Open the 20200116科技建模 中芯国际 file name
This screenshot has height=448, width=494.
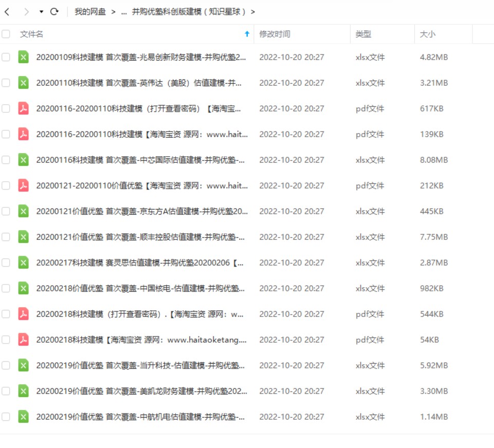pos(140,160)
